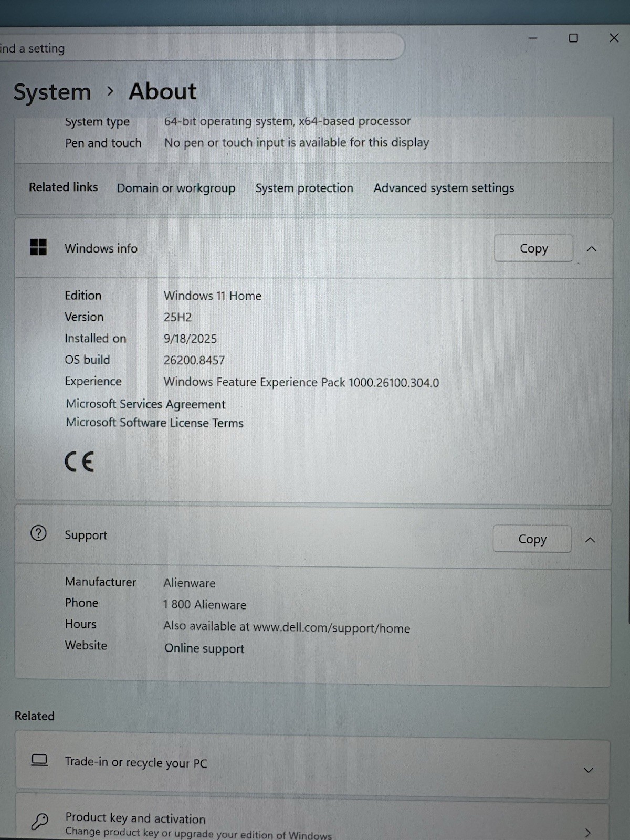Click the Windows info header label
The height and width of the screenshot is (840, 630).
[101, 248]
